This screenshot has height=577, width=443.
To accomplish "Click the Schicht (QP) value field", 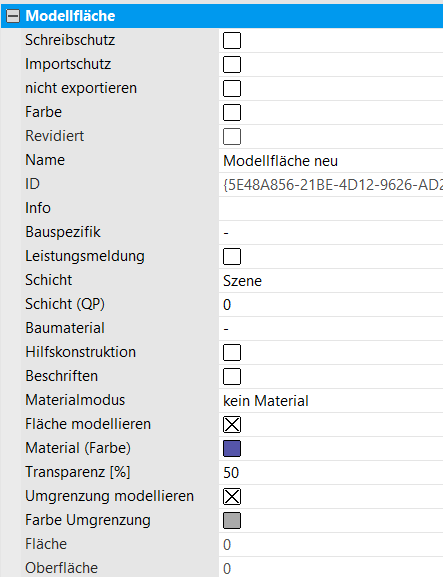I will pos(331,304).
